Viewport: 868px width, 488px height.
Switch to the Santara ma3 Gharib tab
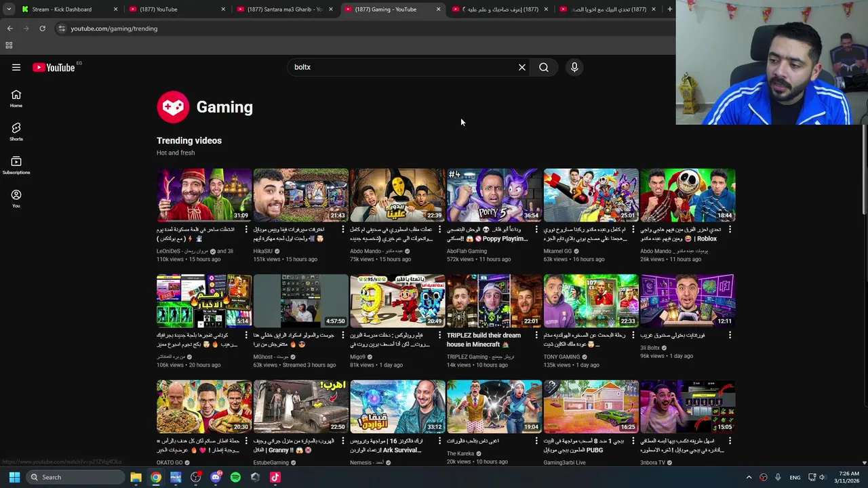coord(284,9)
